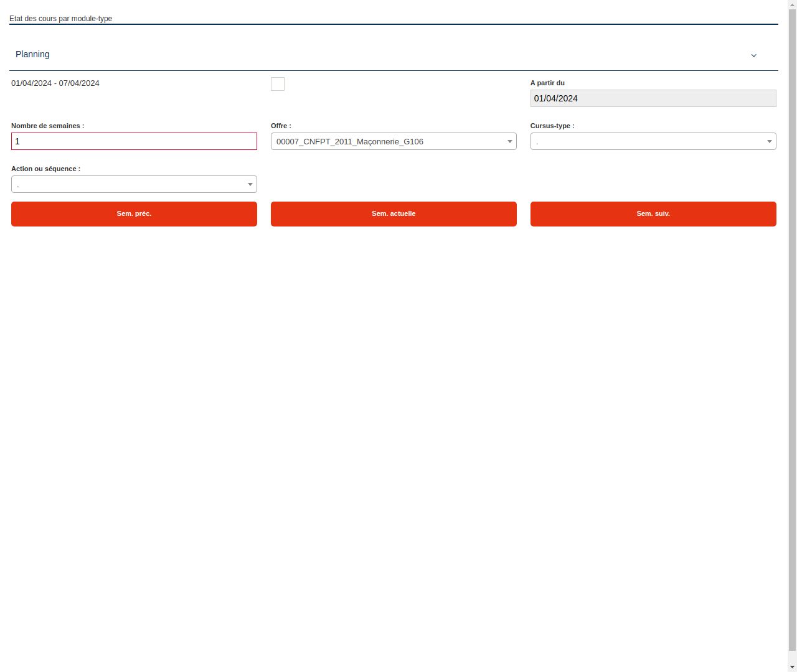
Task: Click the Sem. actuelle button
Action: [394, 213]
